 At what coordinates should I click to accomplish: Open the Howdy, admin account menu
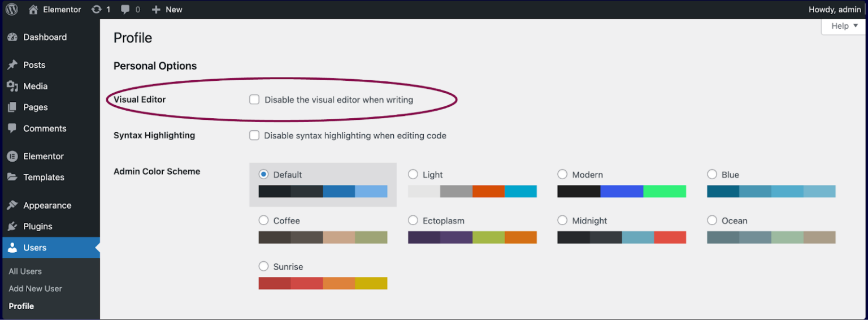(x=835, y=10)
